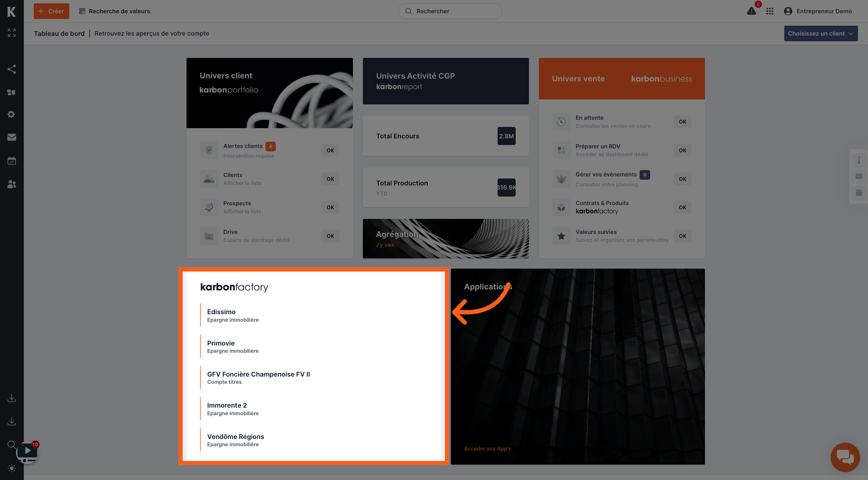
Task: Click the Drive folder icon
Action: [209, 236]
